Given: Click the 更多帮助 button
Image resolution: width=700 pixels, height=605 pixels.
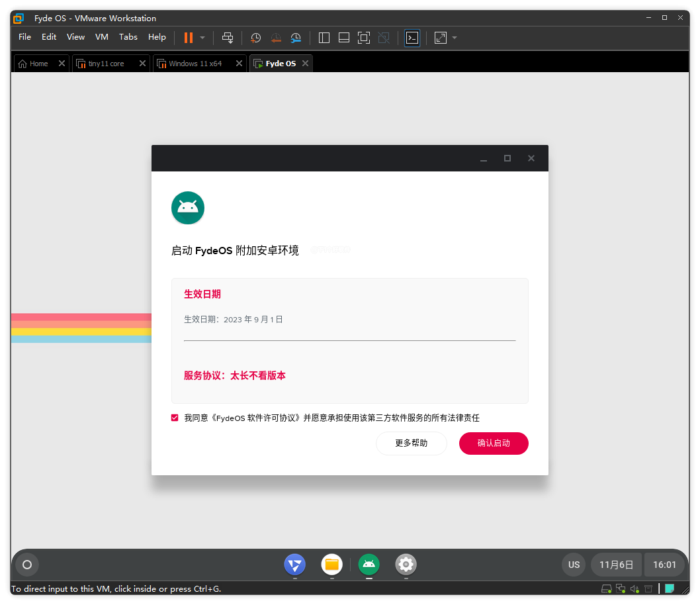Looking at the screenshot, I should (412, 443).
